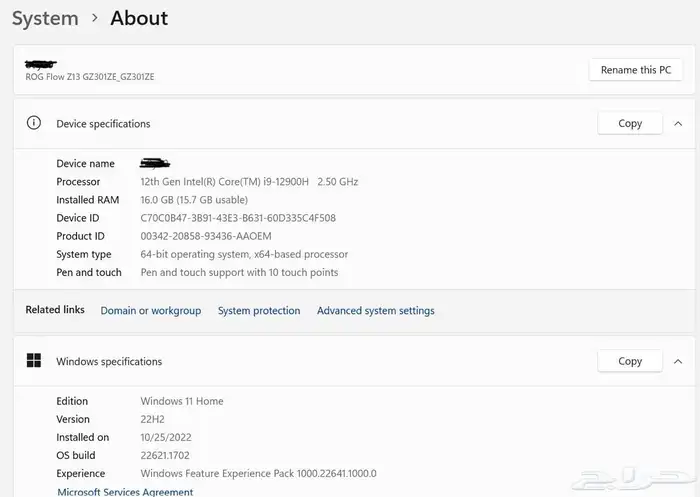The height and width of the screenshot is (497, 700).
Task: Click ROG Flow Z13 GZ301ZE model text
Action: tap(90, 77)
